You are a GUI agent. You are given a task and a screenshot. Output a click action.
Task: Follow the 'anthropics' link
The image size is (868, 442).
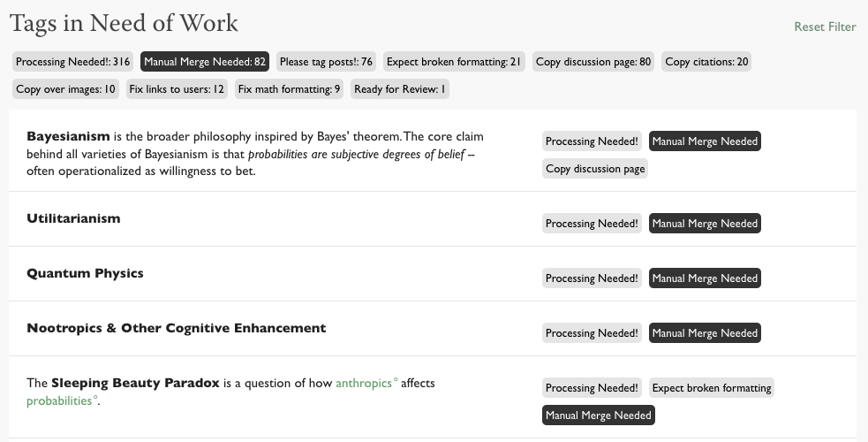364,383
